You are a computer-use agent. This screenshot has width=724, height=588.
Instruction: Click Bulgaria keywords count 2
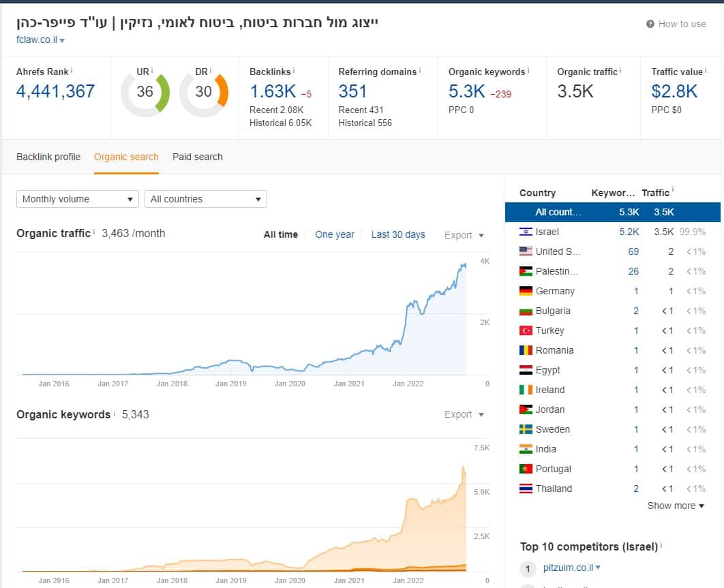636,311
